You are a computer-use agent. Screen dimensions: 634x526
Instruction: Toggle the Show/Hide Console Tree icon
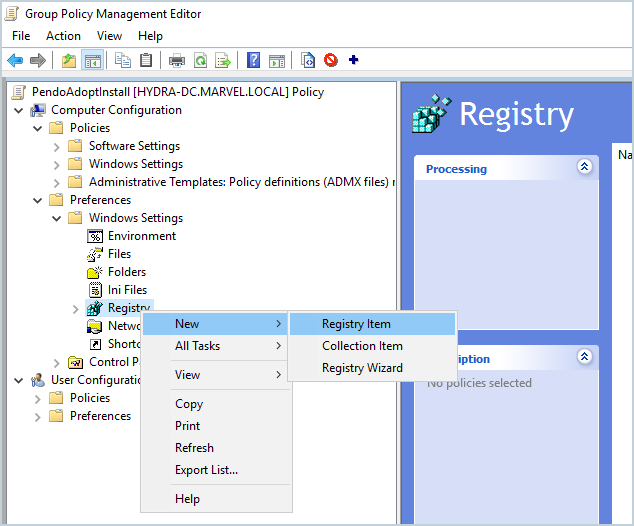point(93,61)
